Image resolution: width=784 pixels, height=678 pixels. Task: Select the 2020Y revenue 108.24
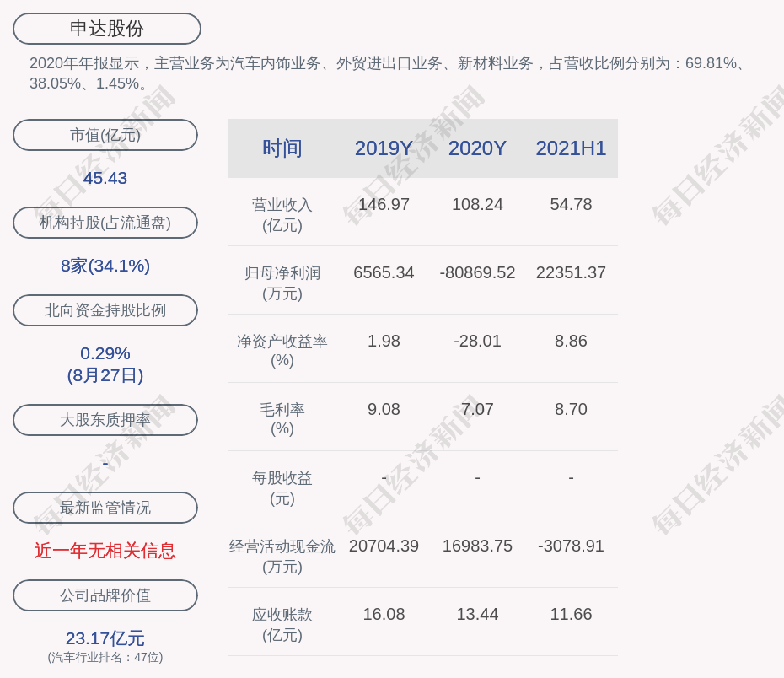click(477, 205)
